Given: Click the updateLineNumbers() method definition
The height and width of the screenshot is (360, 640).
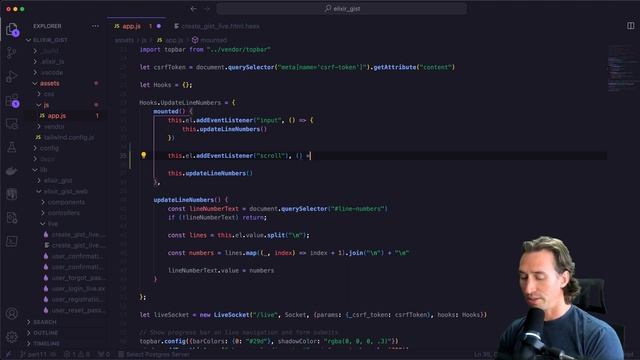Looking at the screenshot, I should pos(190,200).
